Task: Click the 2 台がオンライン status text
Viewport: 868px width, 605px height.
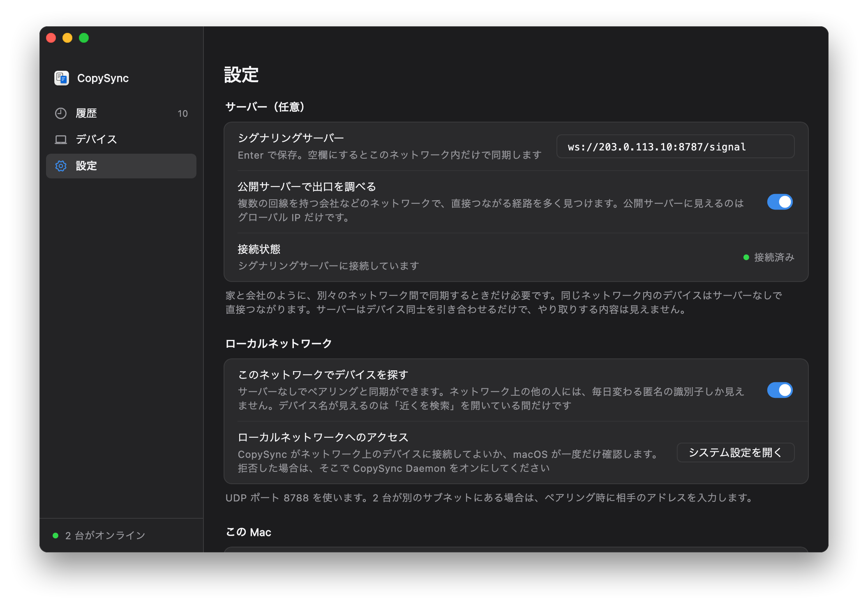Action: click(105, 536)
